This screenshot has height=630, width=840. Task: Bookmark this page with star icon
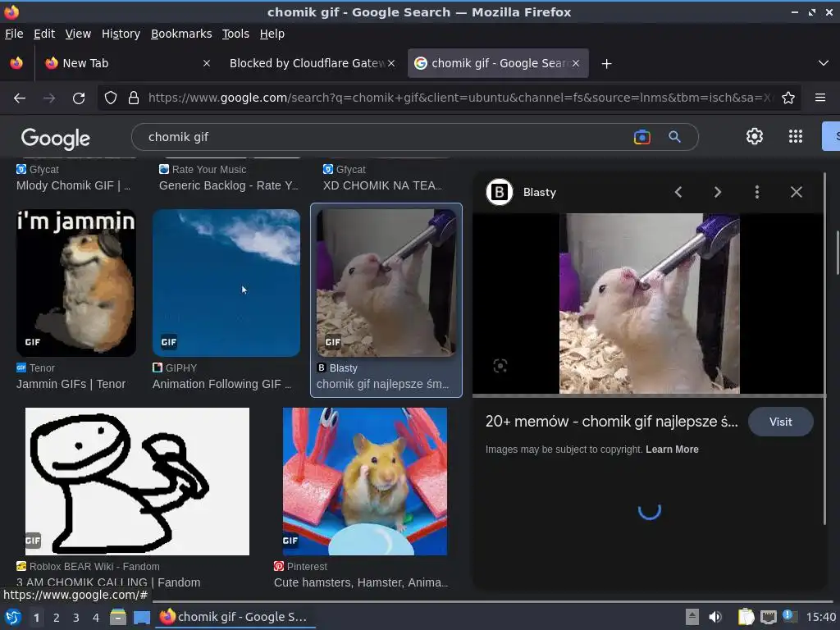click(x=788, y=98)
